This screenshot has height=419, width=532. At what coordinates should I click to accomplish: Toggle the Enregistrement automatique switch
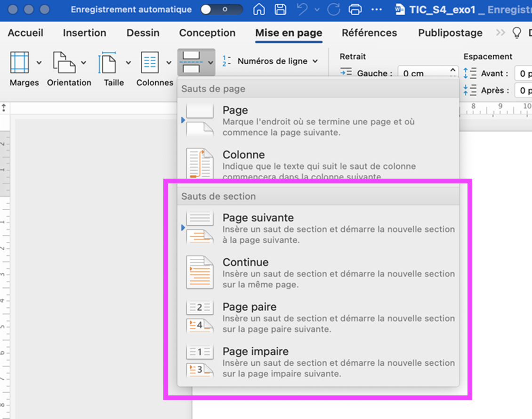pos(222,9)
